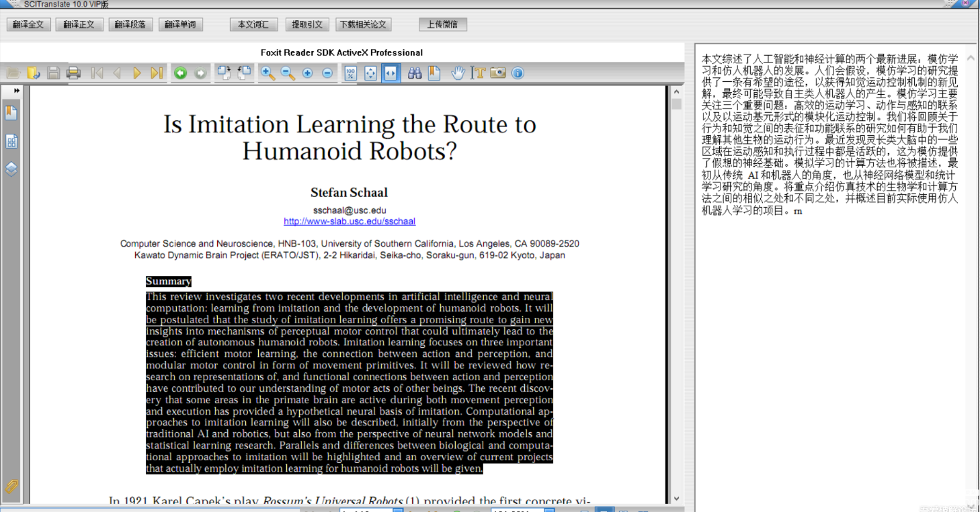Click the 上传微信 button

(x=443, y=25)
